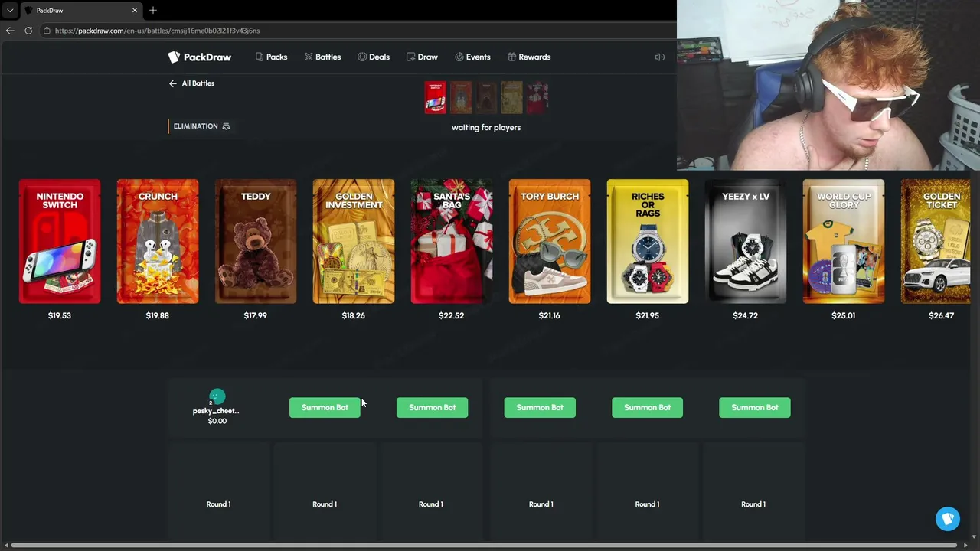The height and width of the screenshot is (551, 980).
Task: Click the $21.95 price under Riches or Rags
Action: click(648, 315)
